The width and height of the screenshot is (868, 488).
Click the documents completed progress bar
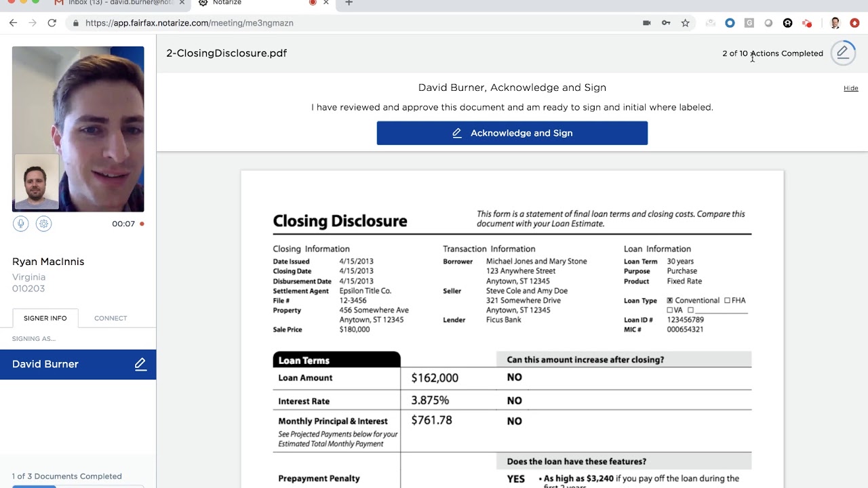78,486
